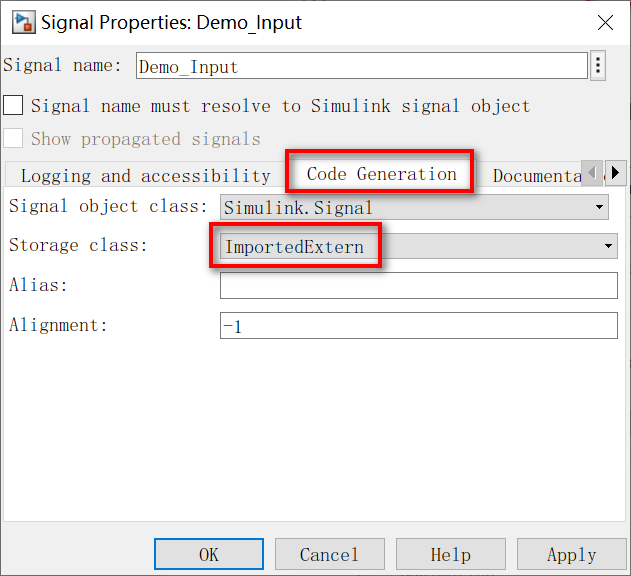631x576 pixels.
Task: Select the Code Generation tab
Action: 381,174
